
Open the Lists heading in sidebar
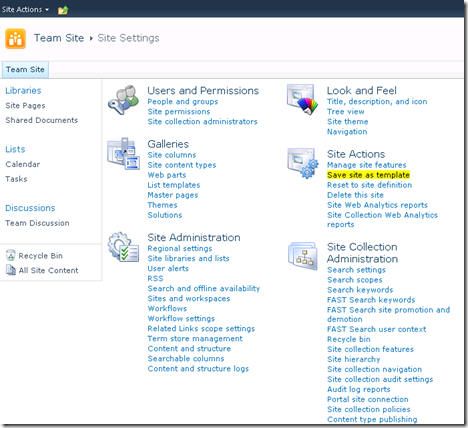[x=15, y=149]
